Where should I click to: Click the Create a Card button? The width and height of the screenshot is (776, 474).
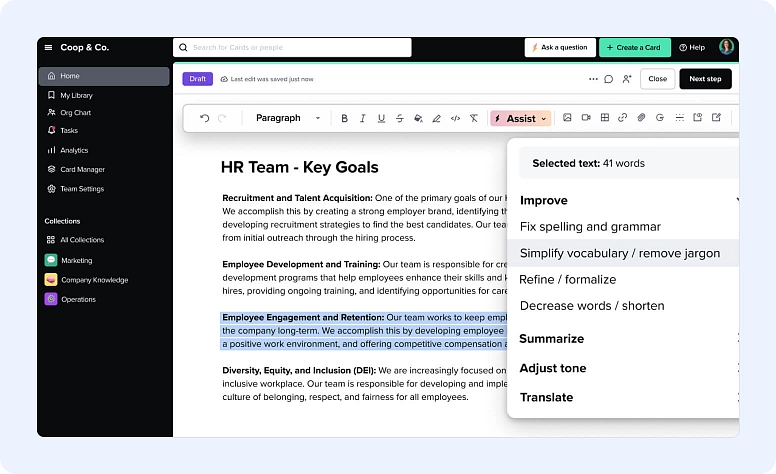pyautogui.click(x=634, y=47)
